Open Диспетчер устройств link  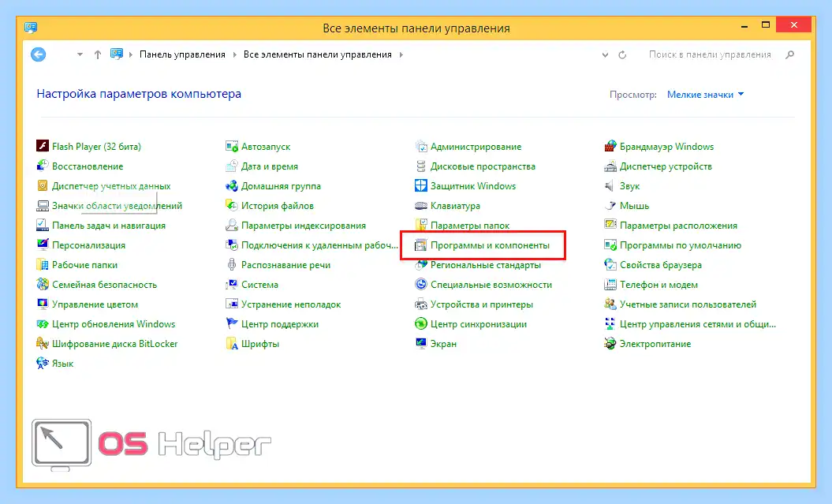pos(666,166)
